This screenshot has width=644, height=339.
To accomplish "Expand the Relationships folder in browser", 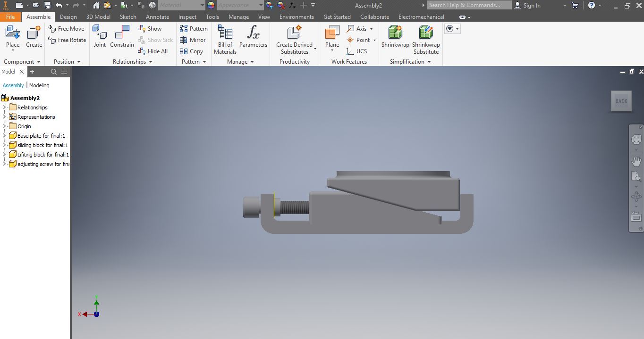I will (4, 107).
